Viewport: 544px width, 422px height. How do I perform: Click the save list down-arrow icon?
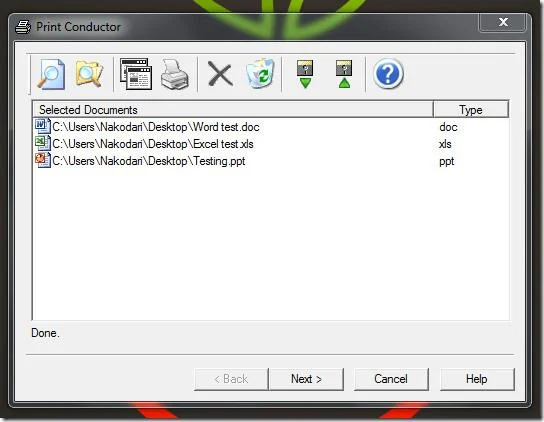(305, 74)
